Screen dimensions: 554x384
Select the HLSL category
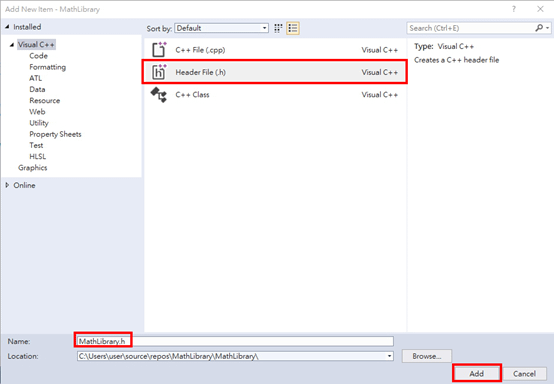[37, 156]
